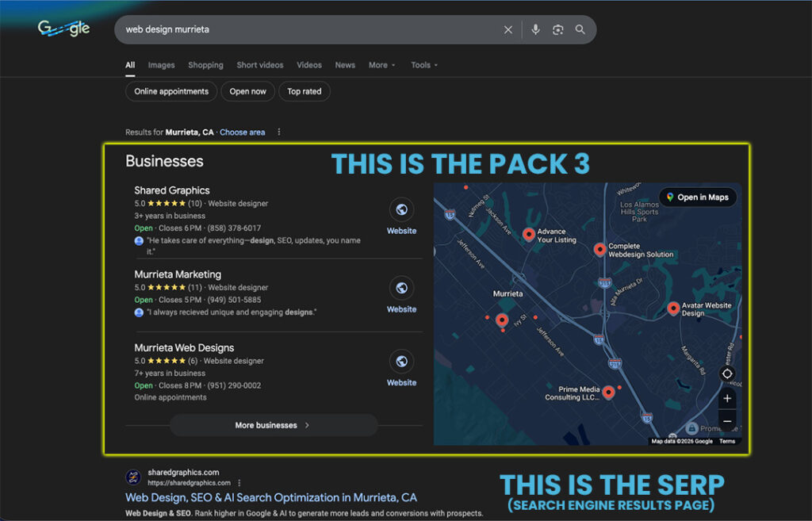
Task: Open the three-dot menu beside Choose area
Action: point(278,132)
